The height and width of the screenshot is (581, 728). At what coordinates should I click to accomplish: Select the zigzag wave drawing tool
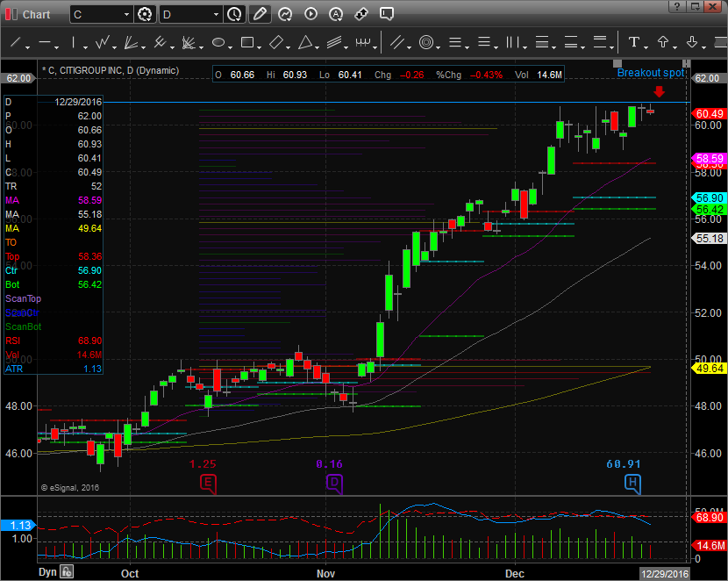(103, 43)
